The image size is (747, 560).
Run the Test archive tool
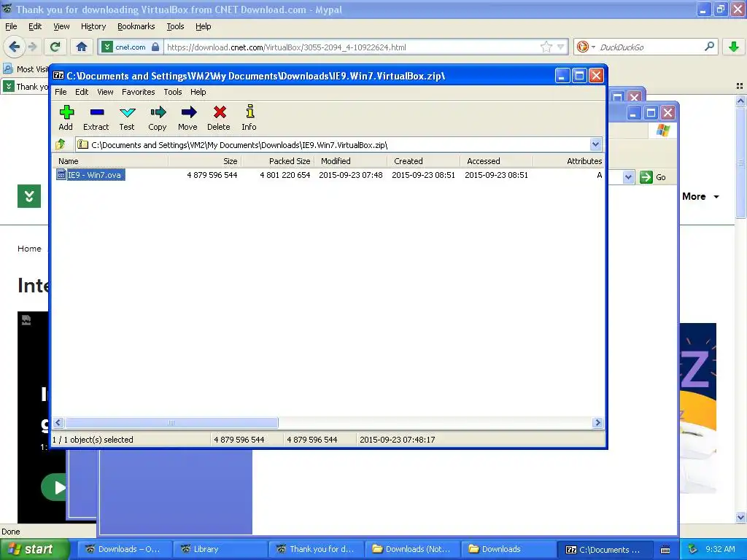(x=127, y=117)
